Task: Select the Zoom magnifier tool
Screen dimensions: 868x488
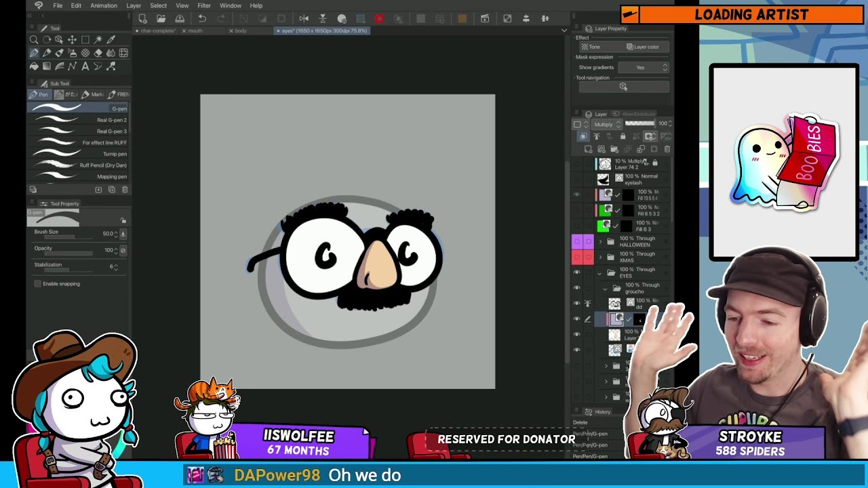Action: (34, 40)
